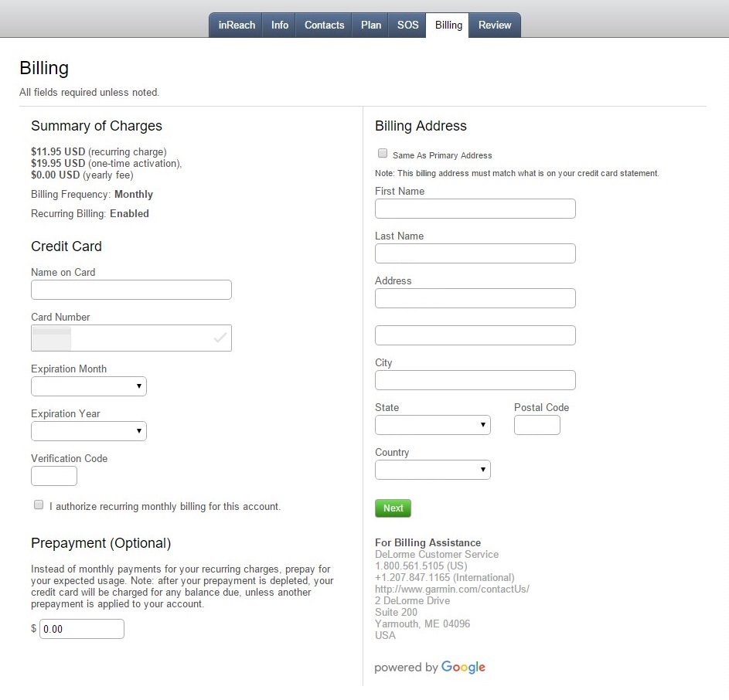
Task: Focus the Verification Code field
Action: [54, 476]
